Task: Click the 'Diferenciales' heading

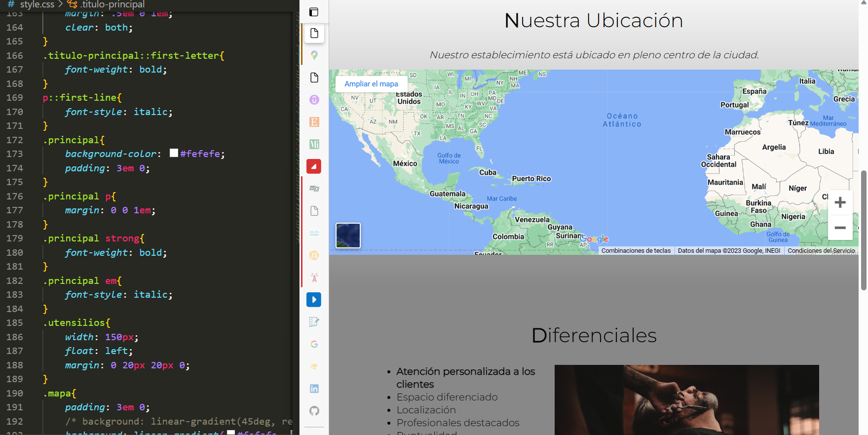Action: coord(594,336)
